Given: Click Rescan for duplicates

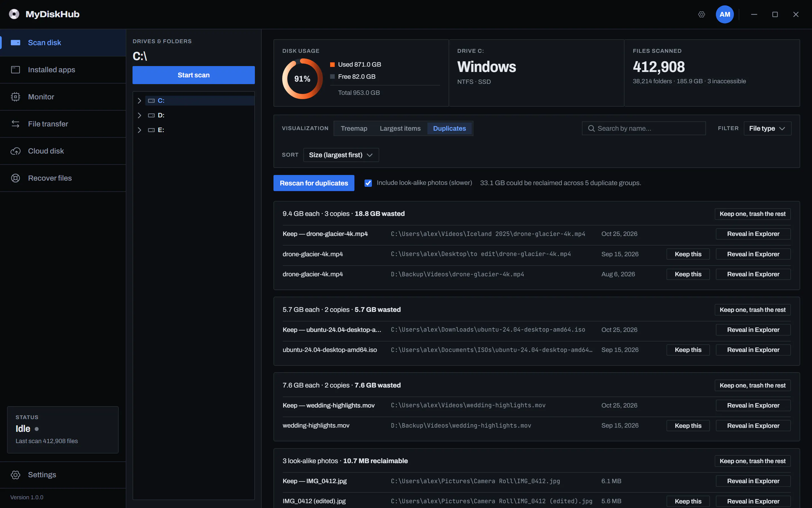Looking at the screenshot, I should (314, 183).
